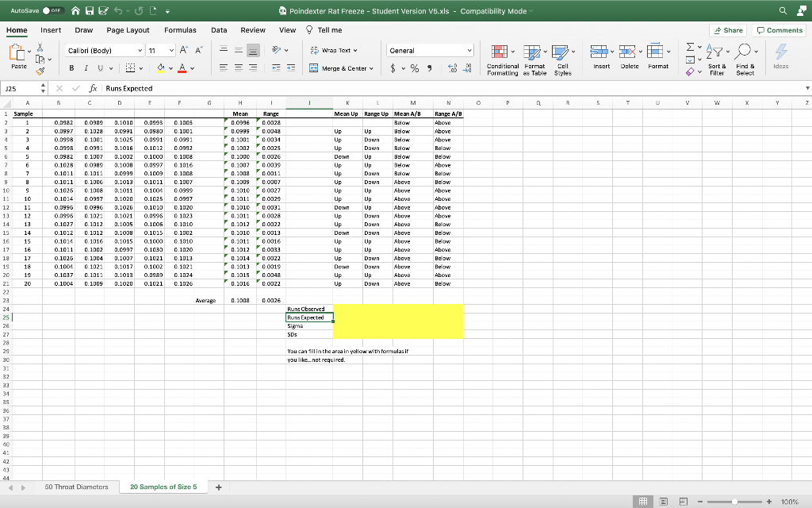Click the Name Box showing J25
This screenshot has height=508, width=812.
coord(20,89)
